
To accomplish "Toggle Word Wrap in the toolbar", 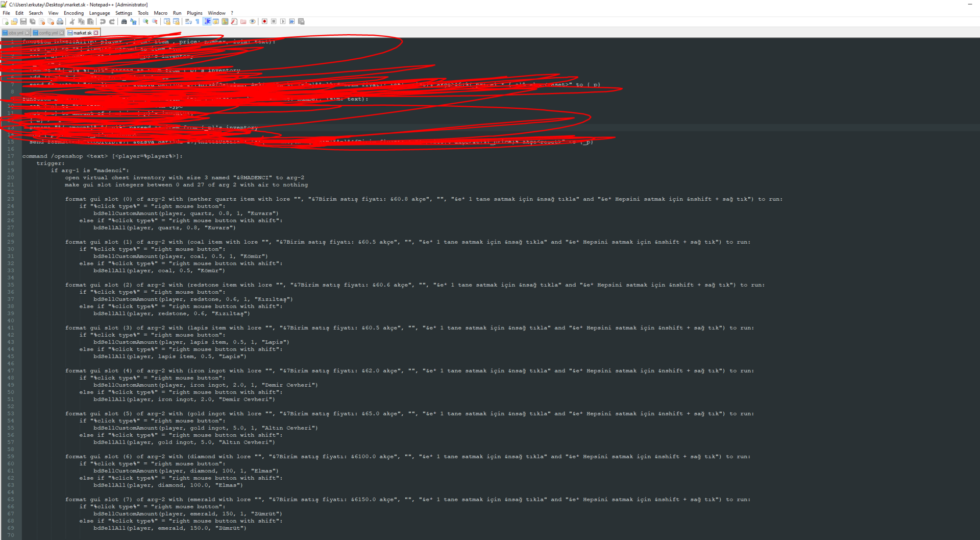I will pos(188,21).
